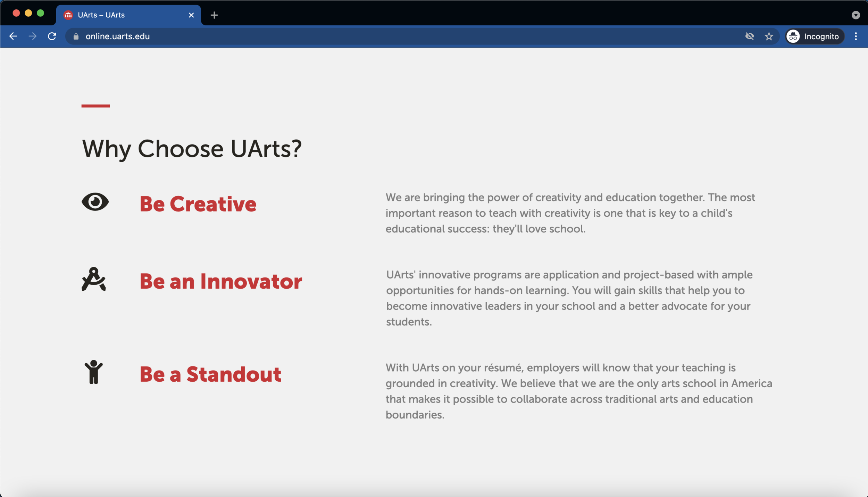Click the Be an Innovator heading
Image resolution: width=868 pixels, height=497 pixels.
click(221, 281)
